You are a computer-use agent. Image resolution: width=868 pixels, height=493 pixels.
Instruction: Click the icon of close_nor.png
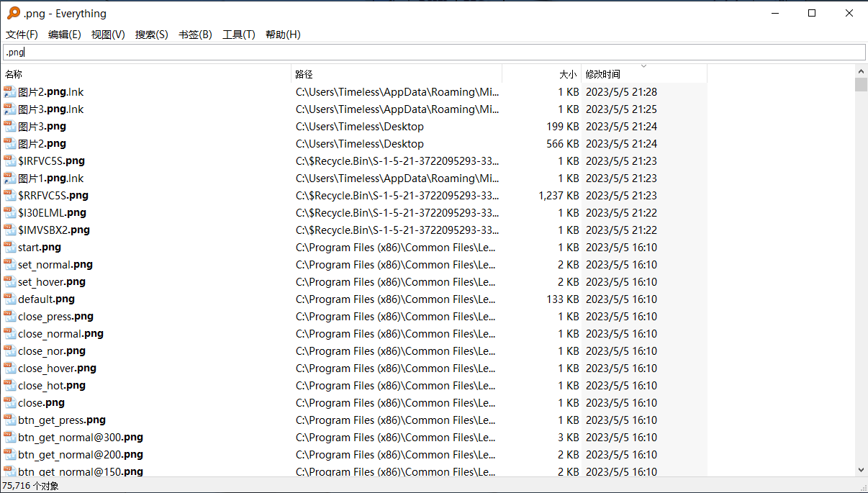point(9,350)
